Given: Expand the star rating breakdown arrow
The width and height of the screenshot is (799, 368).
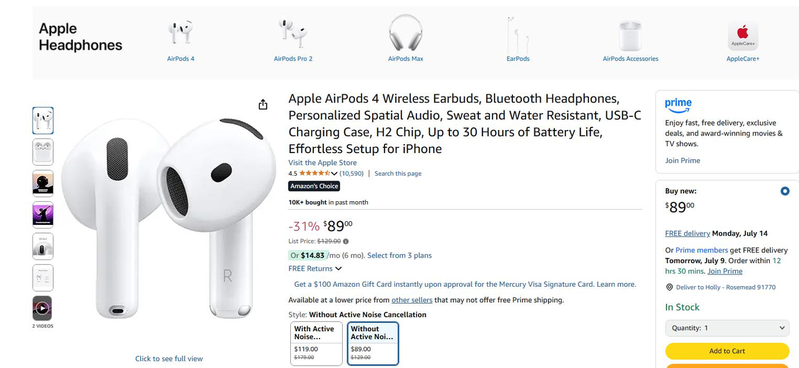Looking at the screenshot, I should pos(334,174).
